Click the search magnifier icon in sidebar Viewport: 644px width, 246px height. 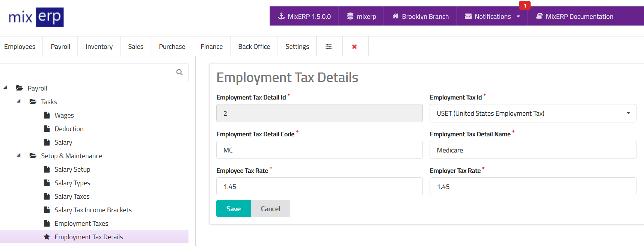coord(179,72)
